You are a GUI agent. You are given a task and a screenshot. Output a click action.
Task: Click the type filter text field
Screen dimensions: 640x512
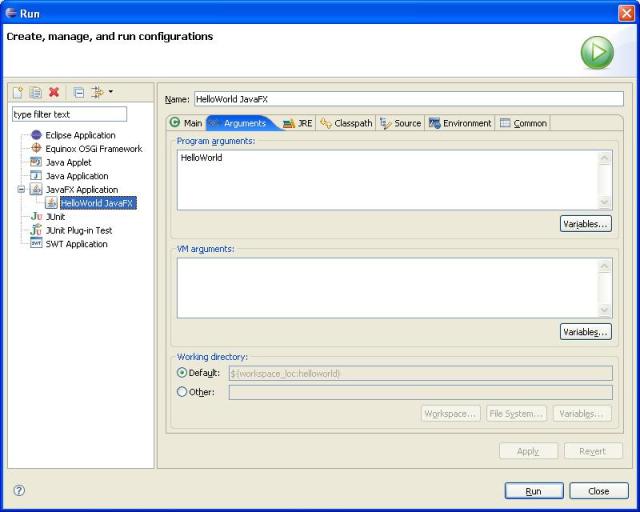(x=69, y=114)
